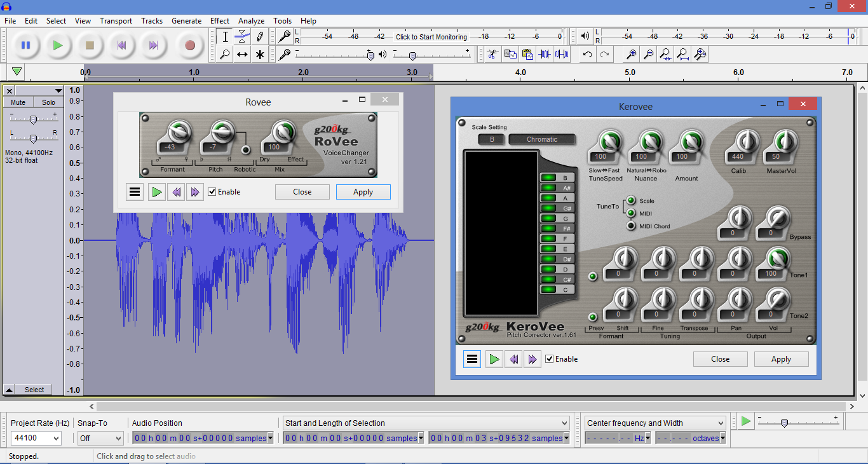Viewport: 868px width, 464px height.
Task: Toggle the B note in Kerovee scale
Action: 557,178
